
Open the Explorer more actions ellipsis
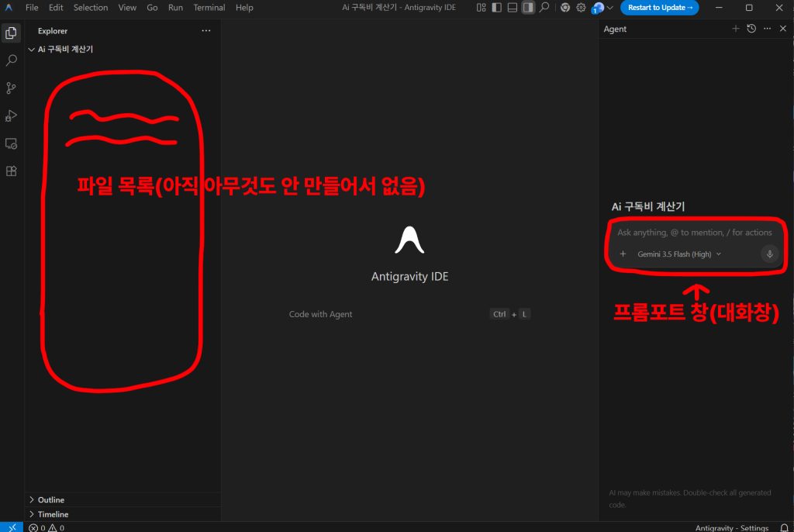(x=206, y=31)
